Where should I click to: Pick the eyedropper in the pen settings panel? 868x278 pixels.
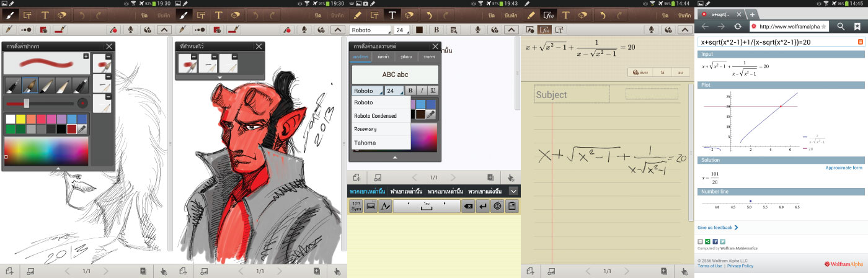click(82, 129)
